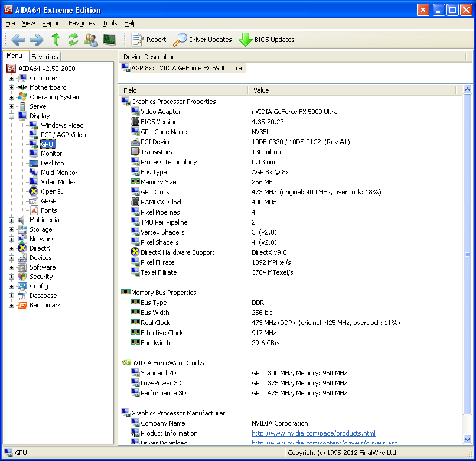Click the Forward navigation arrow

pos(37,40)
